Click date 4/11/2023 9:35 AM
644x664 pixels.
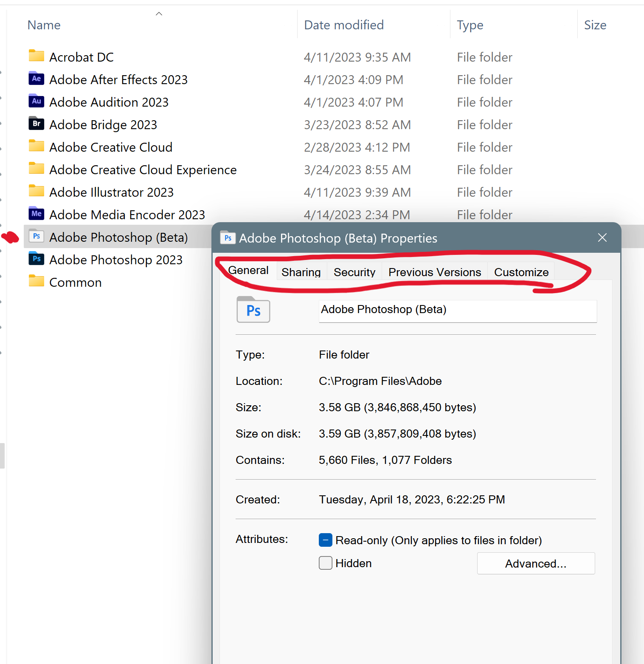[x=357, y=57]
